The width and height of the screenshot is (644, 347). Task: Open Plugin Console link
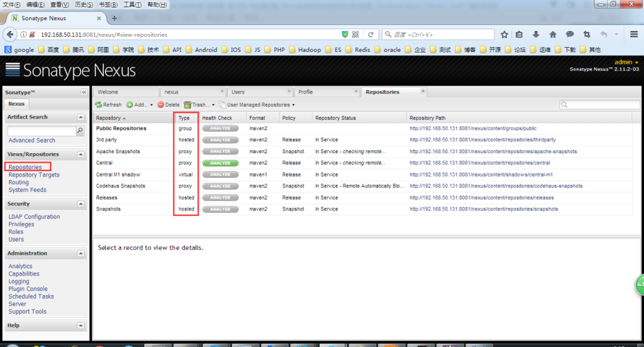(x=28, y=289)
